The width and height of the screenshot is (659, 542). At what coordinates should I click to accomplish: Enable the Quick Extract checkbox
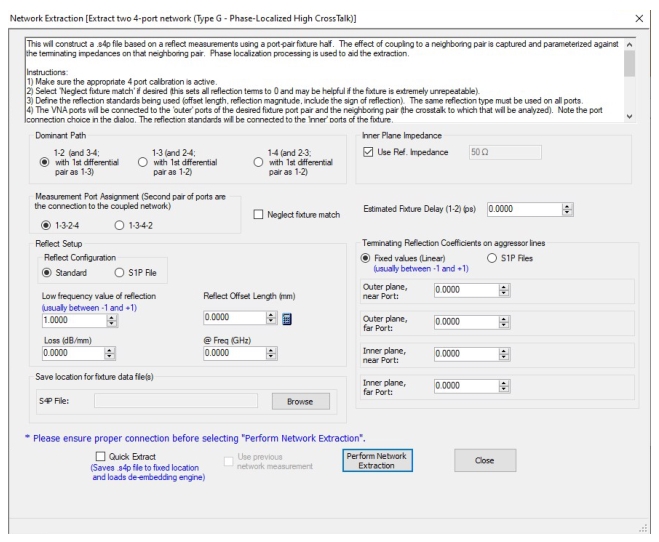100,456
